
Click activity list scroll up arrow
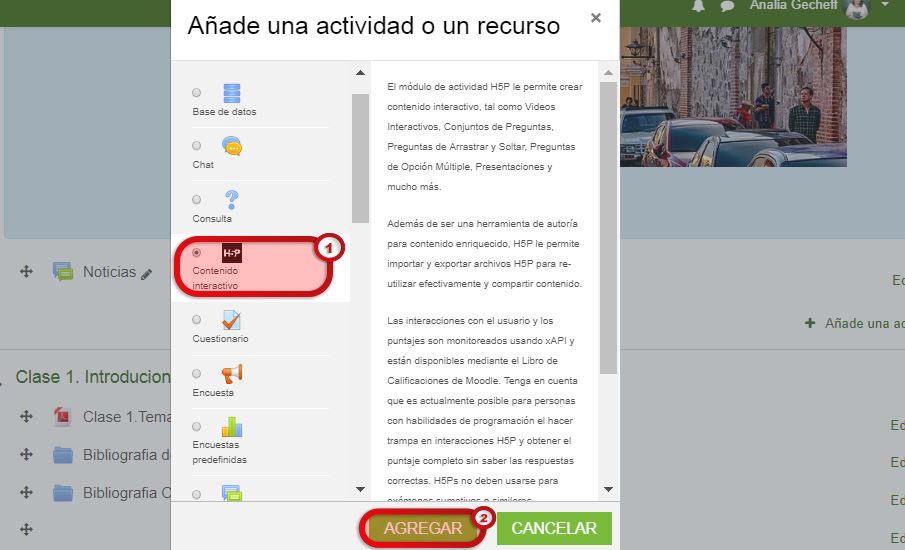click(x=360, y=73)
